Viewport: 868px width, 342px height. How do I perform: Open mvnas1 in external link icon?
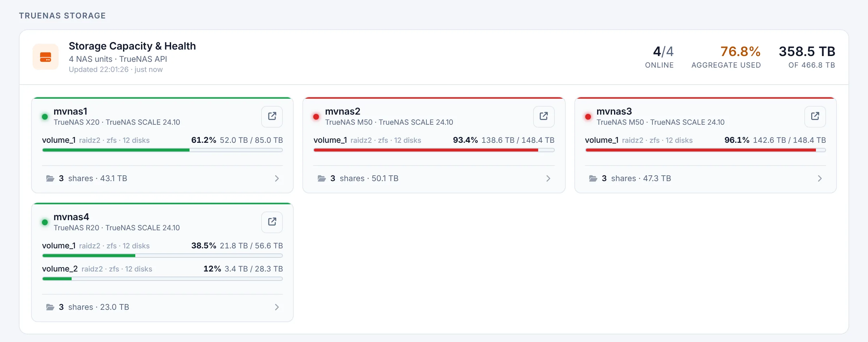(x=272, y=116)
